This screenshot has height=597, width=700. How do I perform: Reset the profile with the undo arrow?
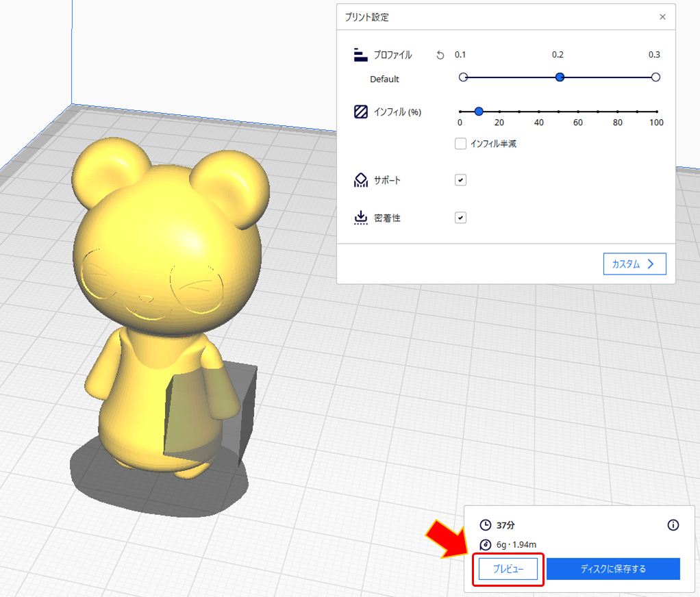[440, 55]
